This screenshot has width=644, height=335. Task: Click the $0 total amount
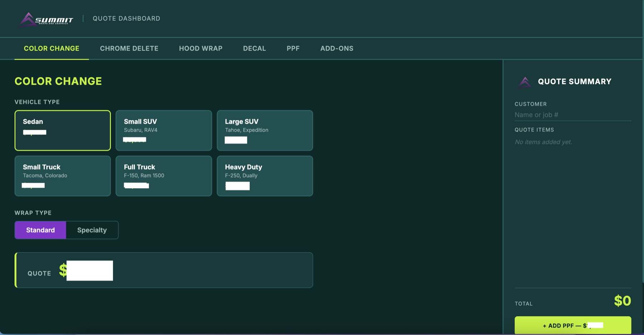[623, 301]
